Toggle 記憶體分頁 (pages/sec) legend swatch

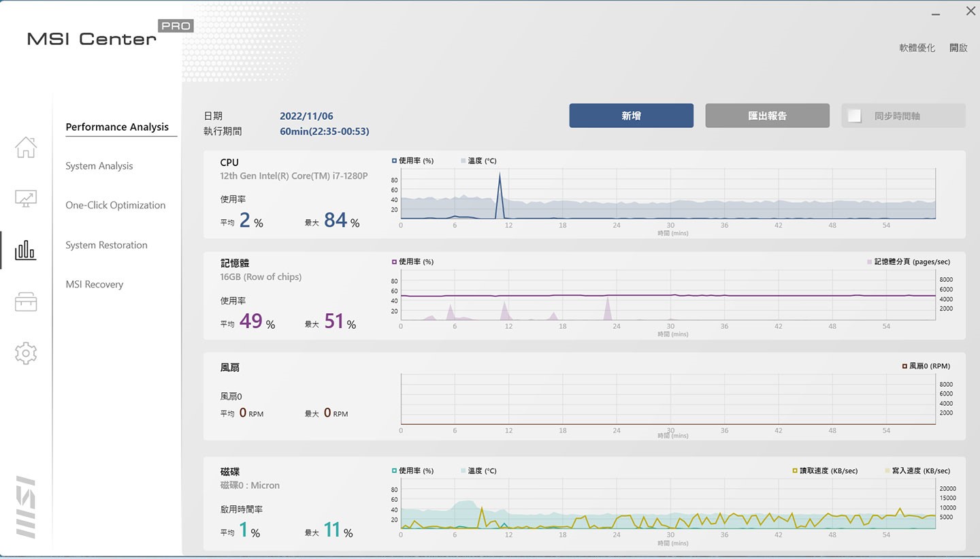click(870, 261)
